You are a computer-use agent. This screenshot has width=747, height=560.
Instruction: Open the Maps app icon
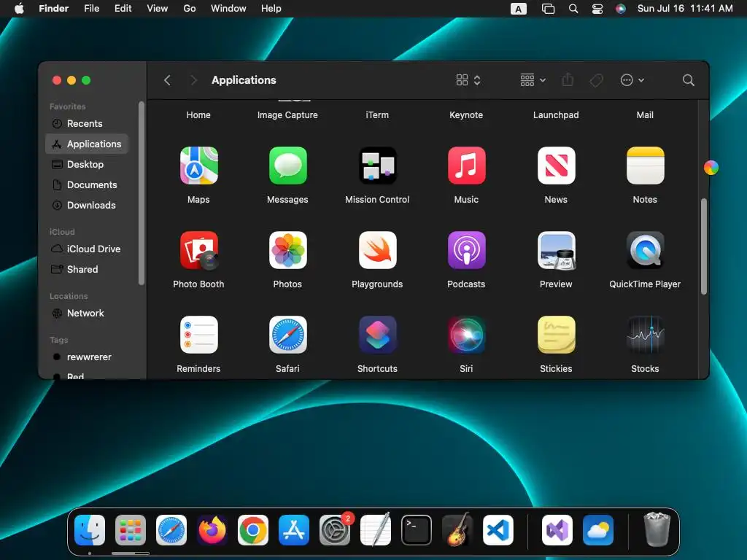click(x=198, y=166)
